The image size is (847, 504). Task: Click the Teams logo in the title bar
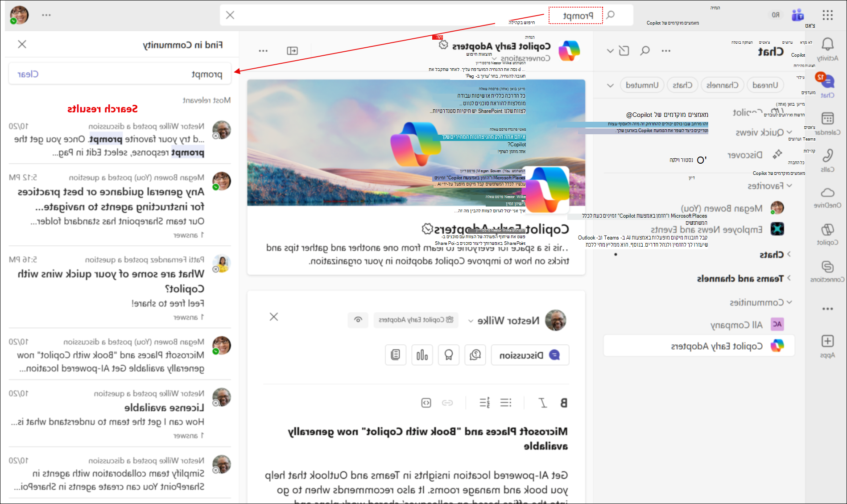pos(798,15)
